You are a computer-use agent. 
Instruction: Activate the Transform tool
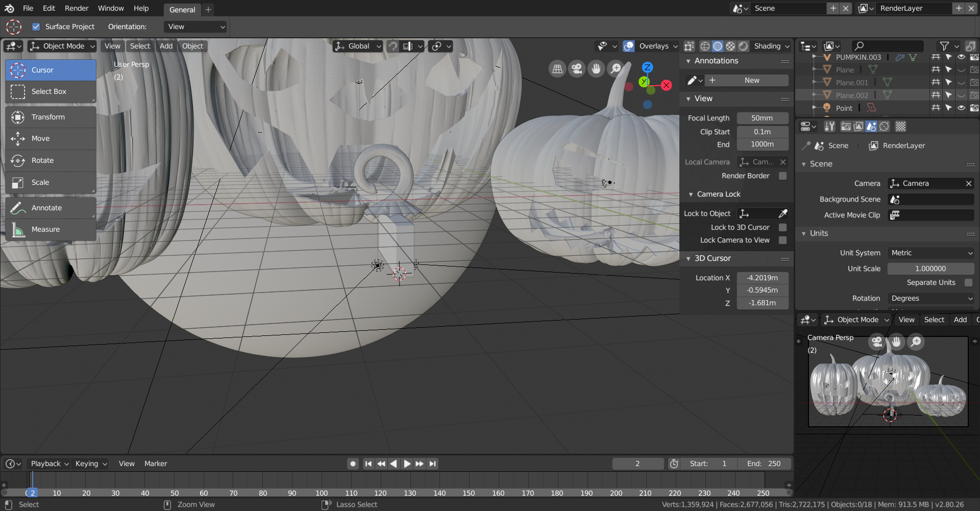coord(51,117)
